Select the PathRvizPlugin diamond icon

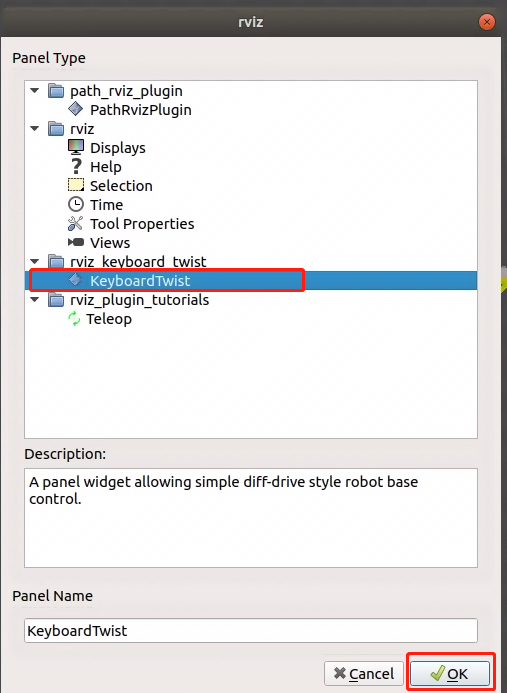tap(75, 109)
